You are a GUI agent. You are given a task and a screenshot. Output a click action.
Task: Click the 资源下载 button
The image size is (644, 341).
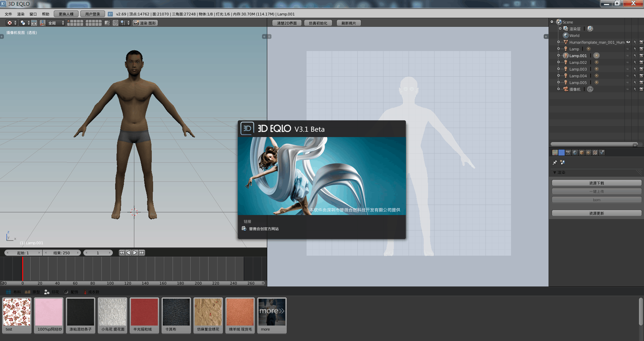[596, 183]
